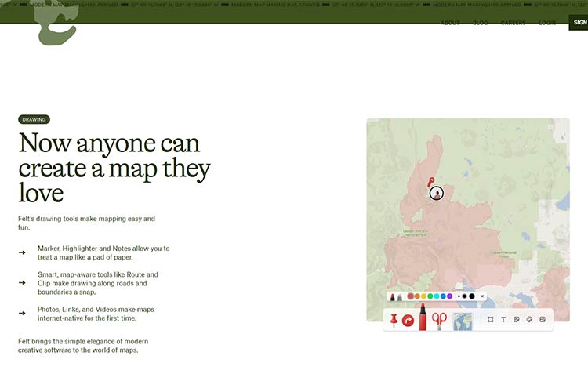This screenshot has width=588, height=392.
Task: Pick the red color swatch
Action: (x=411, y=296)
